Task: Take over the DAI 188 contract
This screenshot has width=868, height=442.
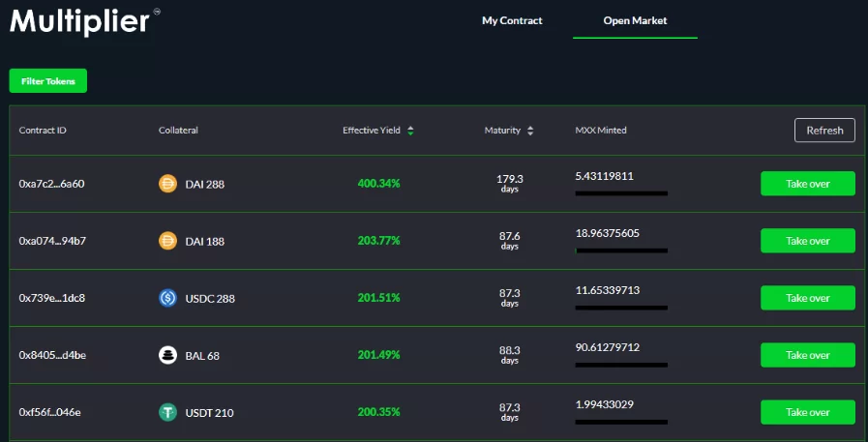Action: (807, 241)
